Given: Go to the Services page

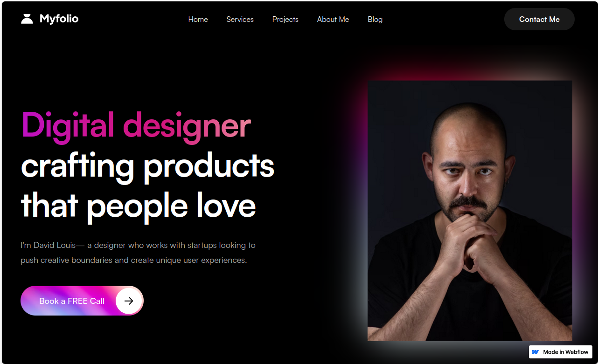Looking at the screenshot, I should point(240,19).
